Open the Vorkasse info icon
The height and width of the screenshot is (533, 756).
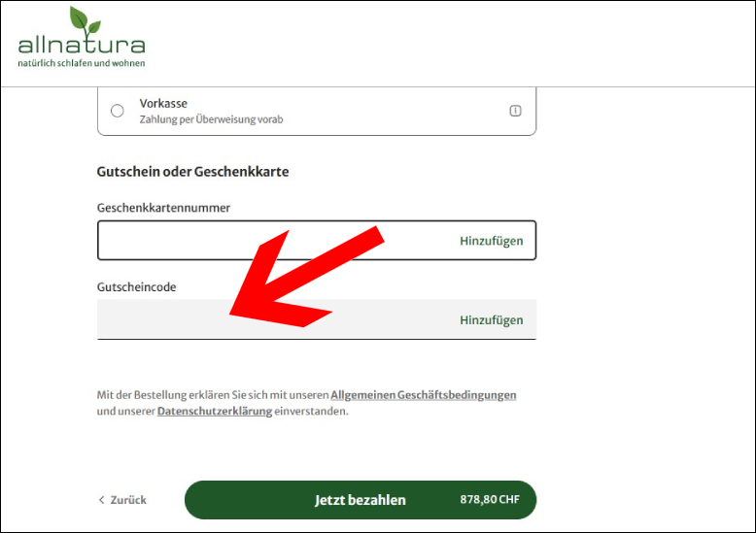pos(515,111)
